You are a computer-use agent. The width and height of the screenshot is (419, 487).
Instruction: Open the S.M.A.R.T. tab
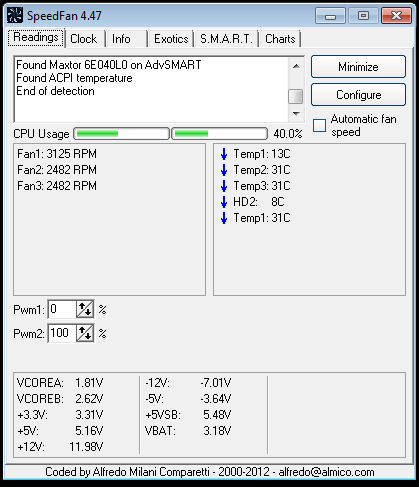(226, 39)
